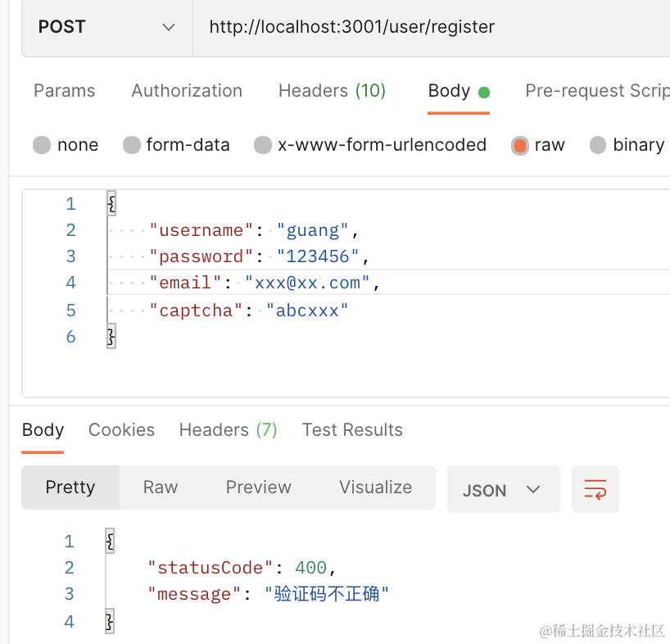Click the wrap lines icon in response
The image size is (670, 644).
pos(595,490)
